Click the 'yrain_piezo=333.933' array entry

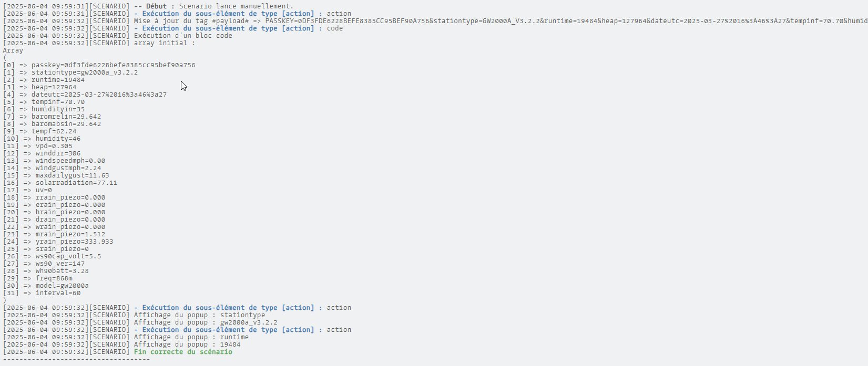(x=74, y=242)
